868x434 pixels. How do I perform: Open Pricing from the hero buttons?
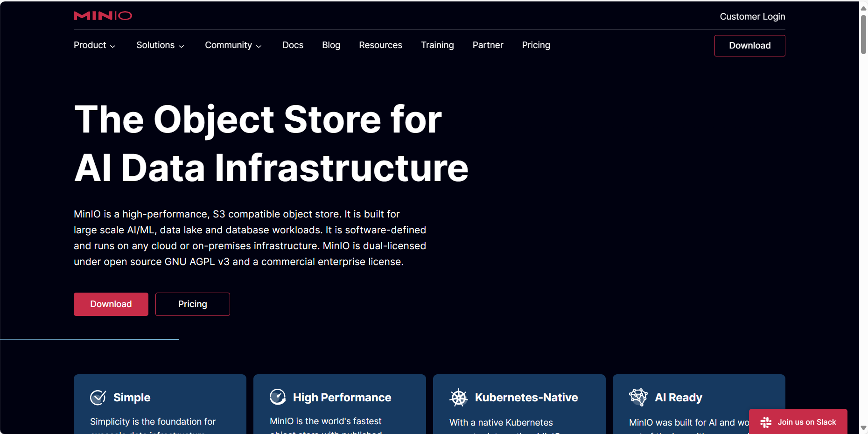pyautogui.click(x=192, y=304)
